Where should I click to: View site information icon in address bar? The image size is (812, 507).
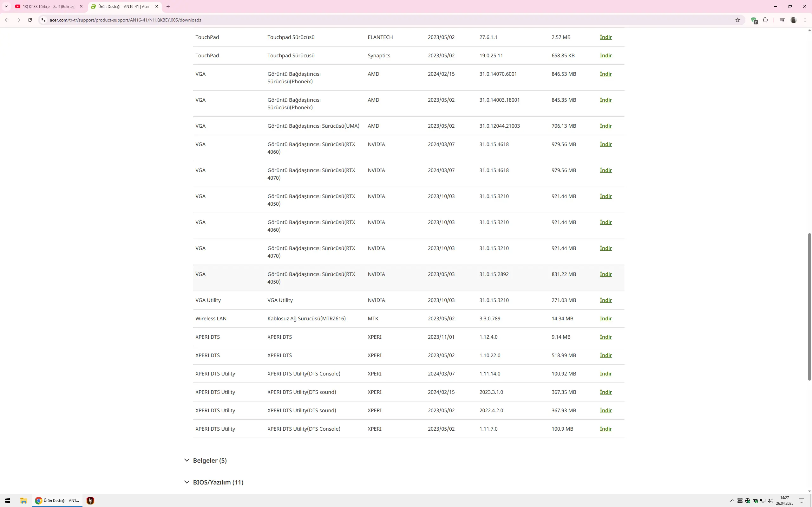[43, 20]
